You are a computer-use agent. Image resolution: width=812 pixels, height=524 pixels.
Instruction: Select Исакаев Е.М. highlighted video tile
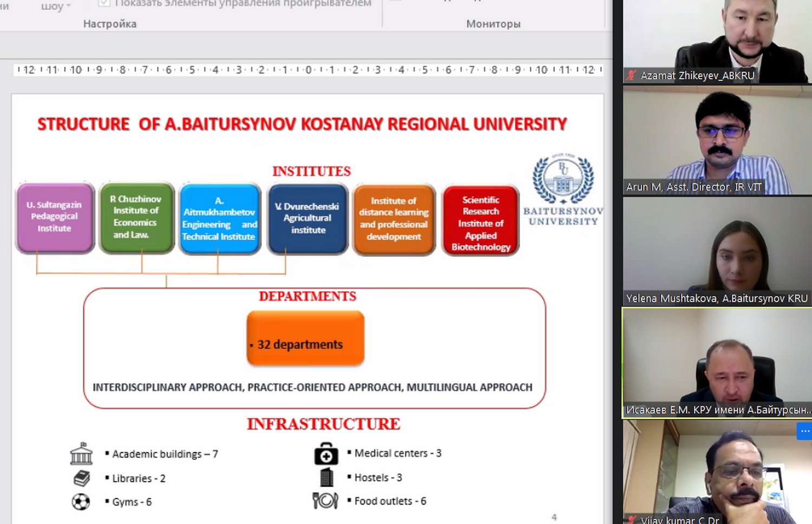pyautogui.click(x=717, y=363)
